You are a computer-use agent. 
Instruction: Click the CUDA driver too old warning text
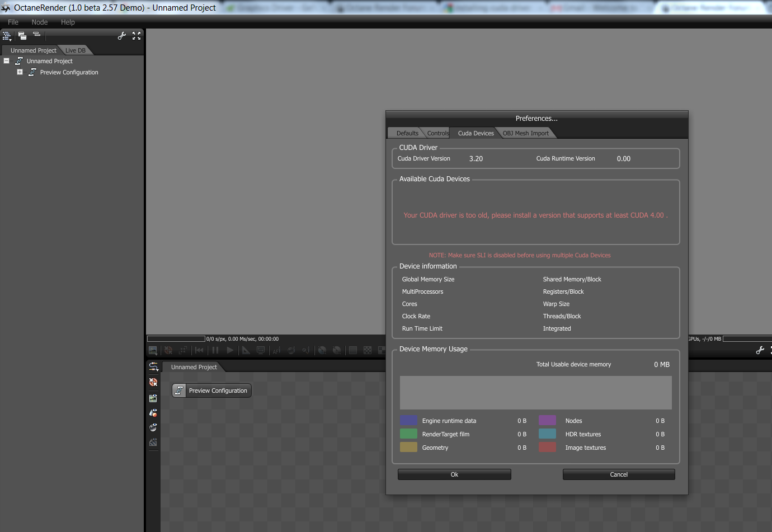[536, 215]
